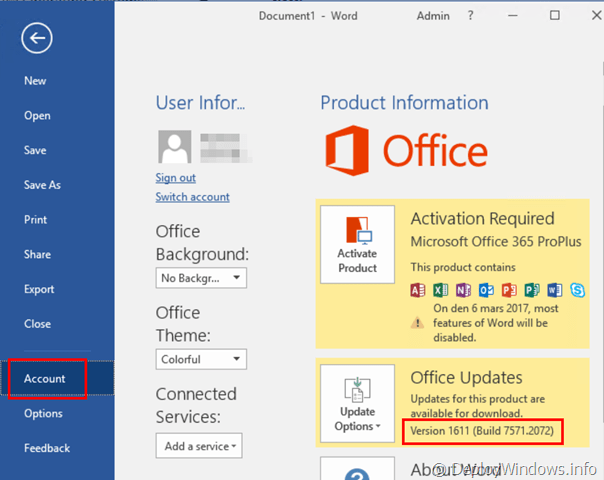The image size is (604, 480).
Task: Open Help via the question mark icon
Action: 471,16
